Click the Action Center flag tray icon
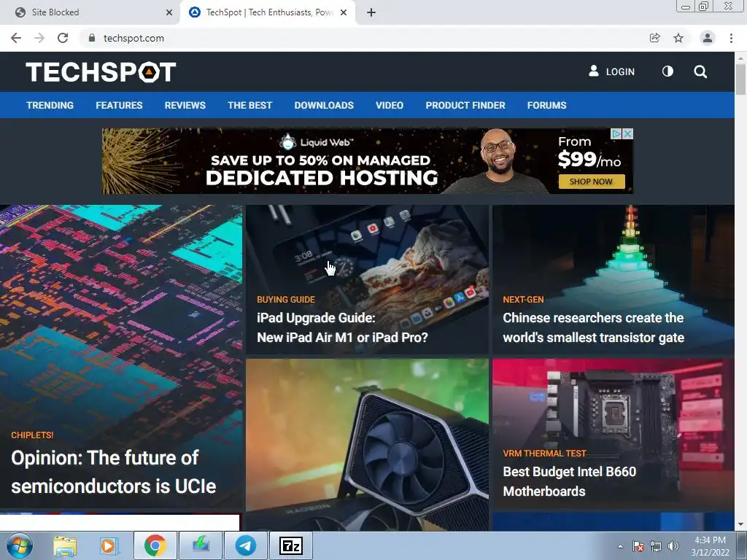This screenshot has width=747, height=560. 638,546
